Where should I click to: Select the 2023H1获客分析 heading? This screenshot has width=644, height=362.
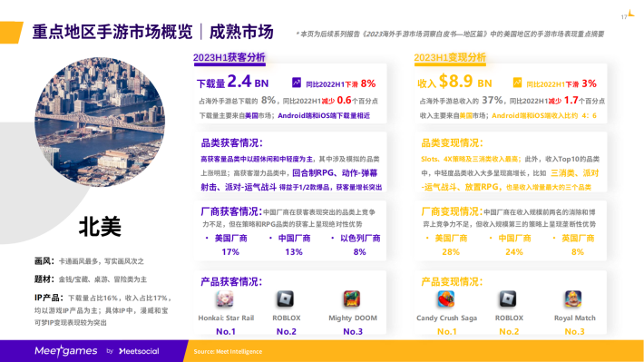point(229,57)
